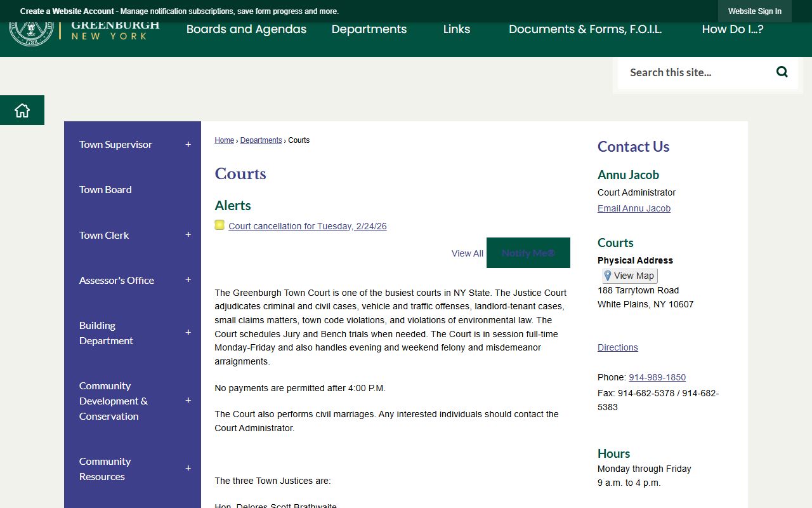Click the yellow alert icon beside court cancellation
The height and width of the screenshot is (508, 812).
pyautogui.click(x=219, y=225)
